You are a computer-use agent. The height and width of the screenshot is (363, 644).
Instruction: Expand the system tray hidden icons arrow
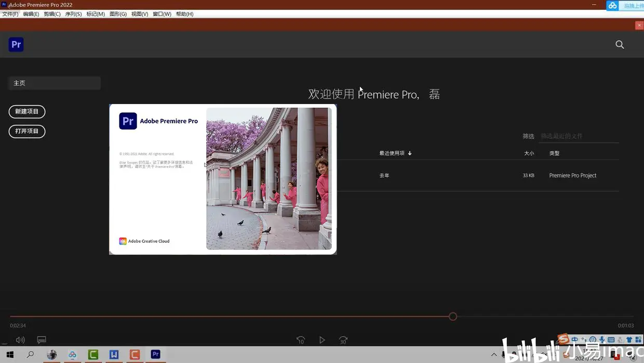click(494, 355)
